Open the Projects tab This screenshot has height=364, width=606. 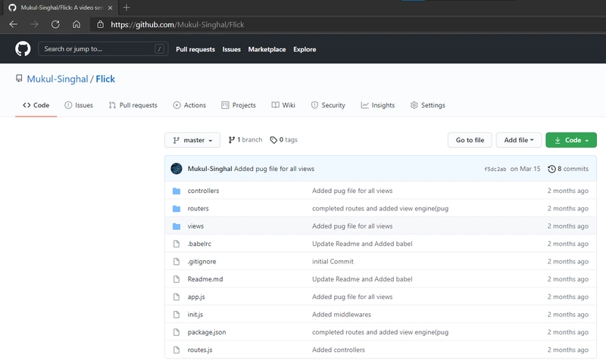pos(239,105)
